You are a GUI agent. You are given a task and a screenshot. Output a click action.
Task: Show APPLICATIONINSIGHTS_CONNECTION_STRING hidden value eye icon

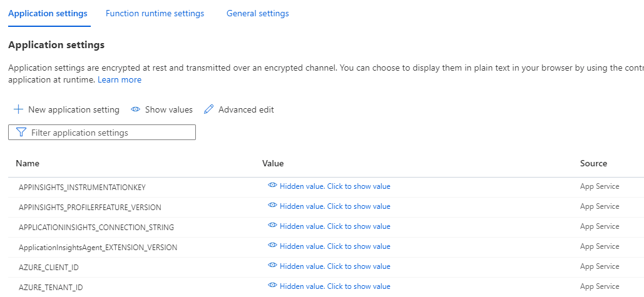(x=272, y=225)
